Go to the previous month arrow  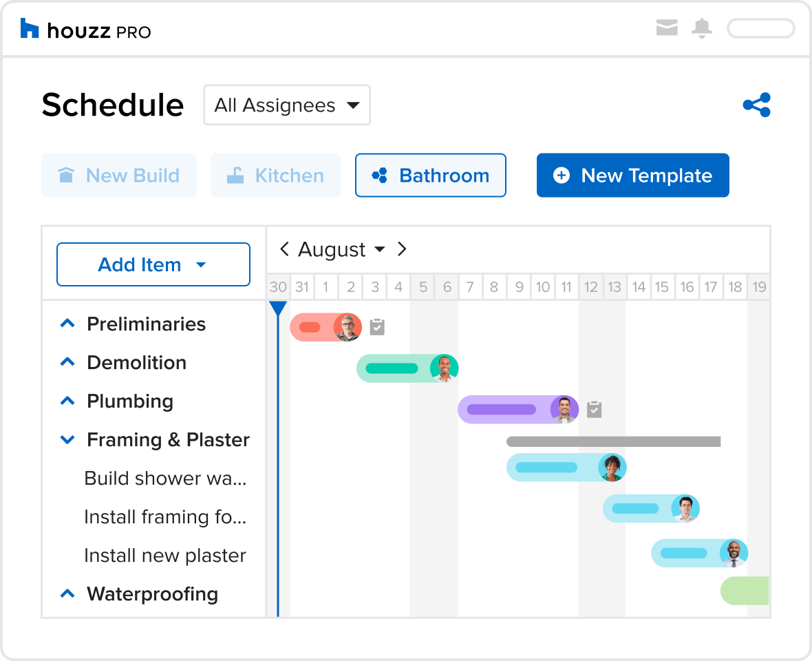(x=284, y=249)
